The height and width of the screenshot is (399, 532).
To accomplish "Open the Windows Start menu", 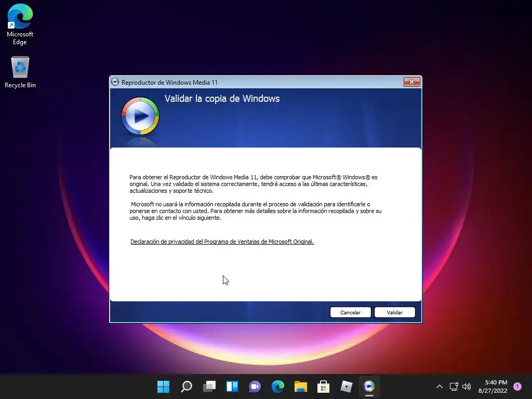I will [163, 386].
